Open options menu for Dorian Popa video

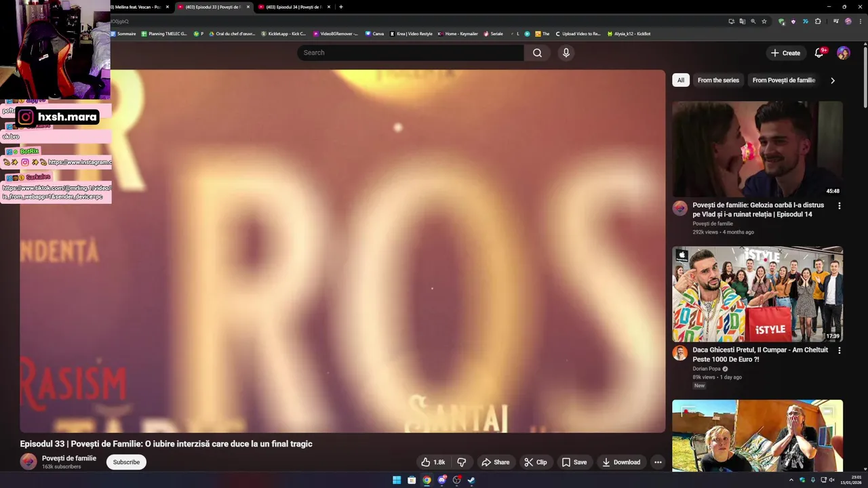[839, 350]
